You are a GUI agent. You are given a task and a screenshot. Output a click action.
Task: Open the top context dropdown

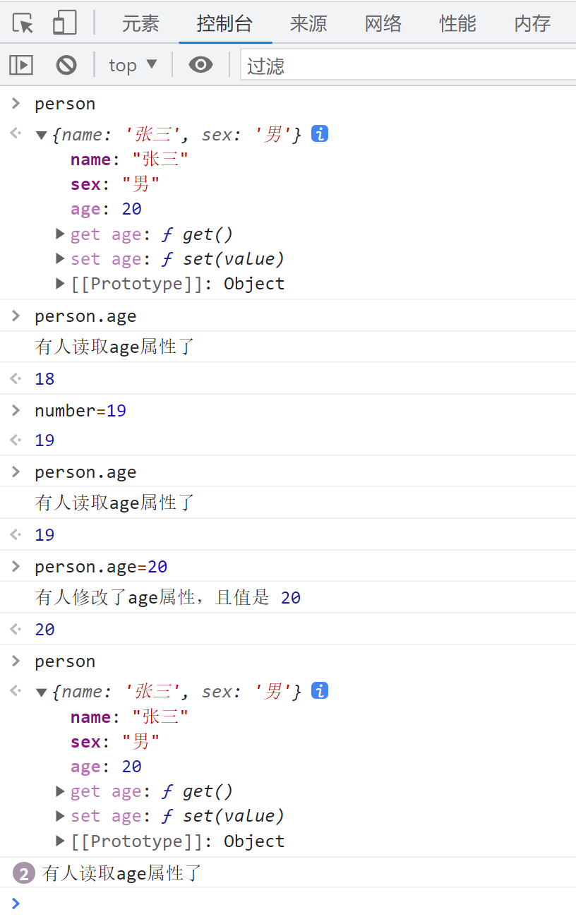point(133,66)
